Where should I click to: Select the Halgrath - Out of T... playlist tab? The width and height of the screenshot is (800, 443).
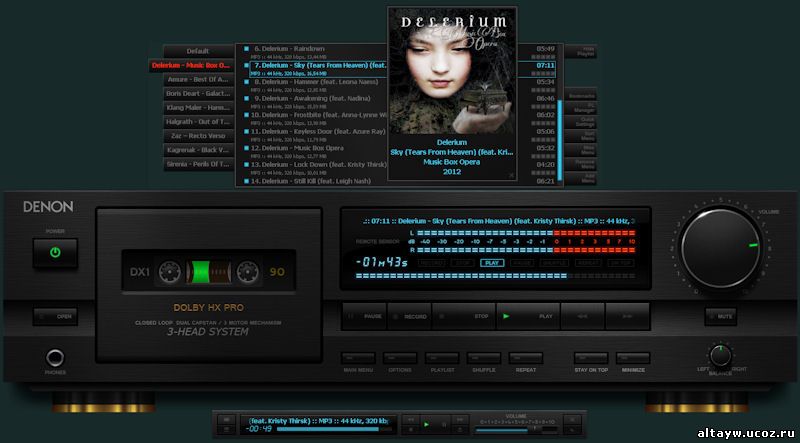pyautogui.click(x=198, y=122)
